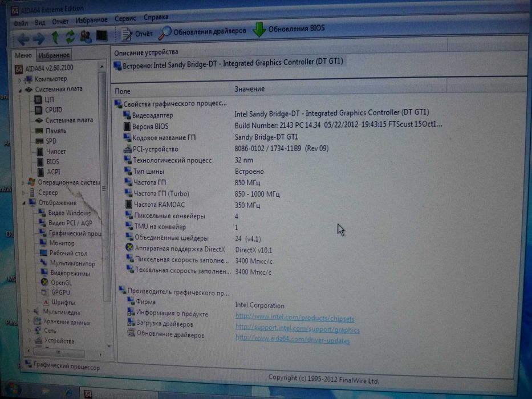Image resolution: width=532 pixels, height=399 pixels.
Task: Open the Файл menu
Action: click(21, 23)
